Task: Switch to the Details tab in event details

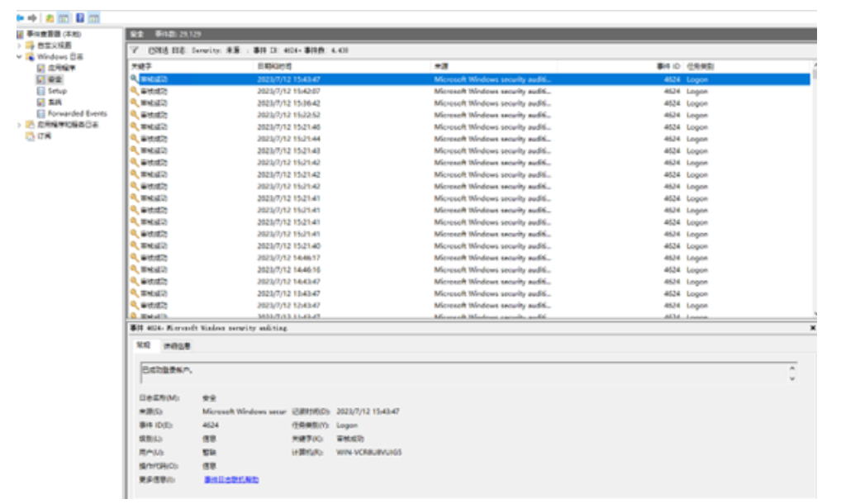Action: pos(175,345)
